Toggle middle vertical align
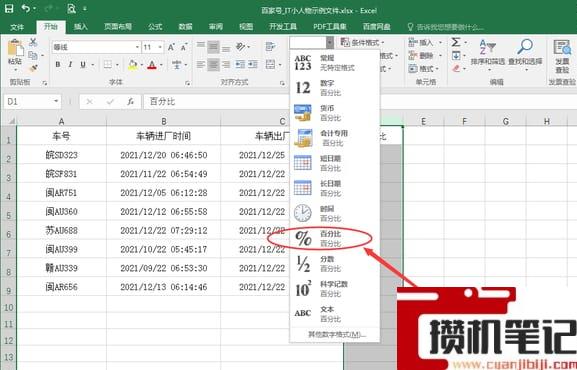Screen dimensions: 577x370 [x=213, y=46]
